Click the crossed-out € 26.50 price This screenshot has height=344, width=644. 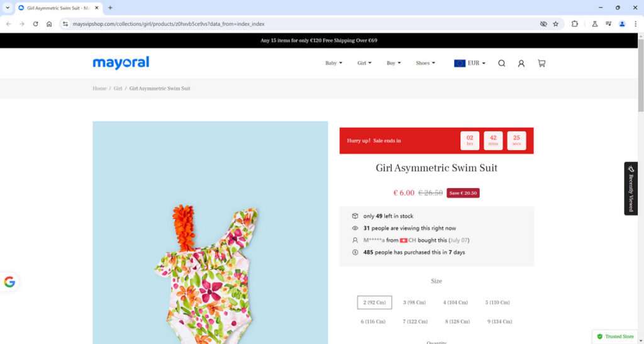click(430, 193)
